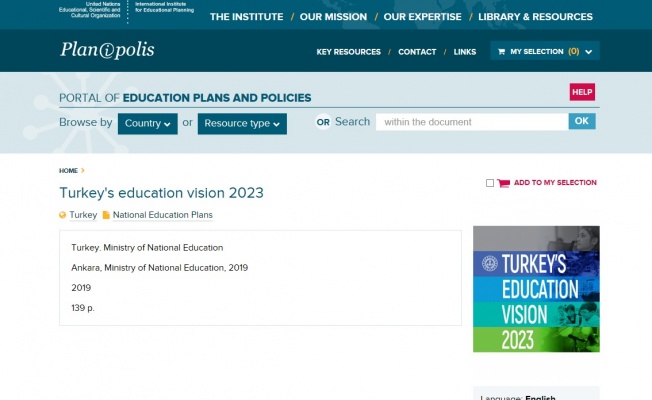
Task: Open the Key Resources link
Action: click(x=348, y=52)
